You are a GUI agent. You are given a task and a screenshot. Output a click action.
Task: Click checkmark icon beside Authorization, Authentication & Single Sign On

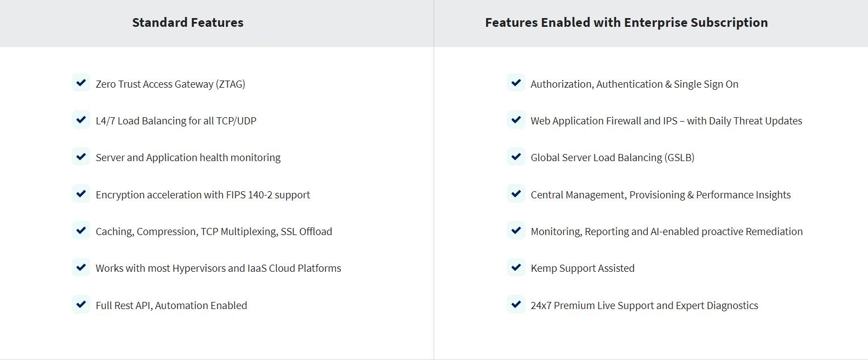516,83
